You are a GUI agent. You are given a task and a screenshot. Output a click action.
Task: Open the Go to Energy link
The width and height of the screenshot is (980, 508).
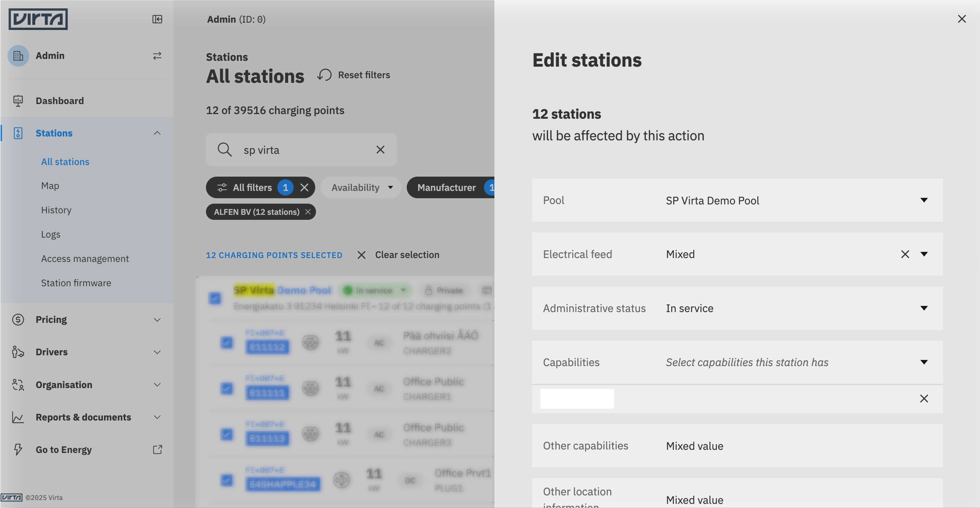(x=63, y=450)
